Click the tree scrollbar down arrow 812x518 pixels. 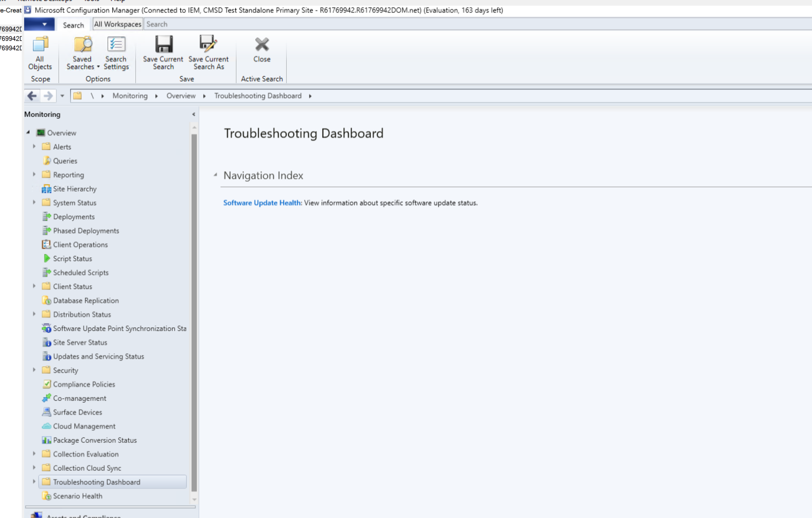tap(194, 499)
